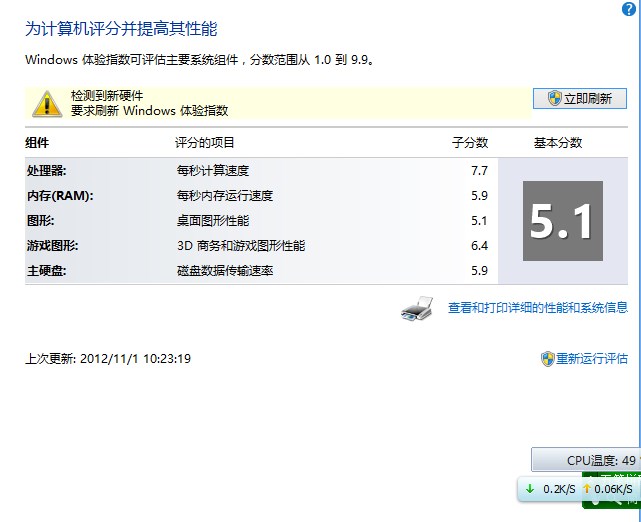Click the orange upload speed arrow
The image size is (641, 522).
pos(587,488)
